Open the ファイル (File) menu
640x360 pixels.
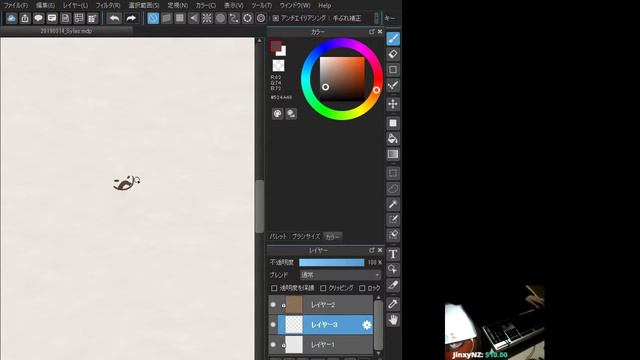pos(16,5)
